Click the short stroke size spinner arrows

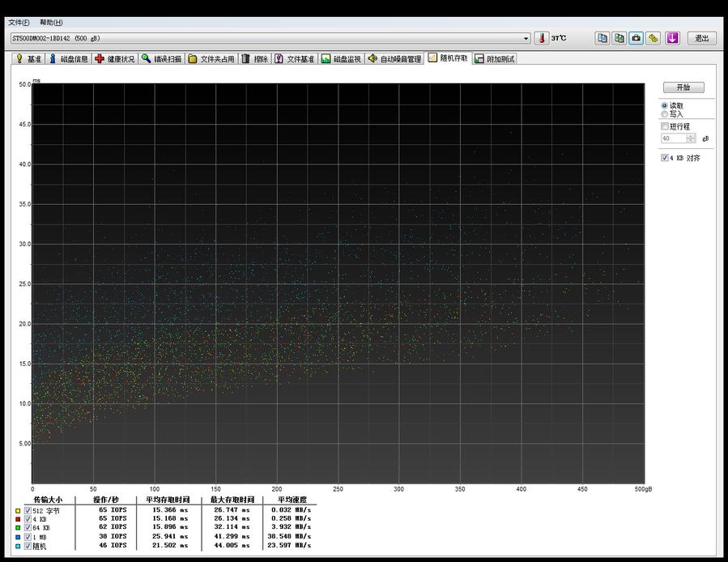tap(692, 138)
